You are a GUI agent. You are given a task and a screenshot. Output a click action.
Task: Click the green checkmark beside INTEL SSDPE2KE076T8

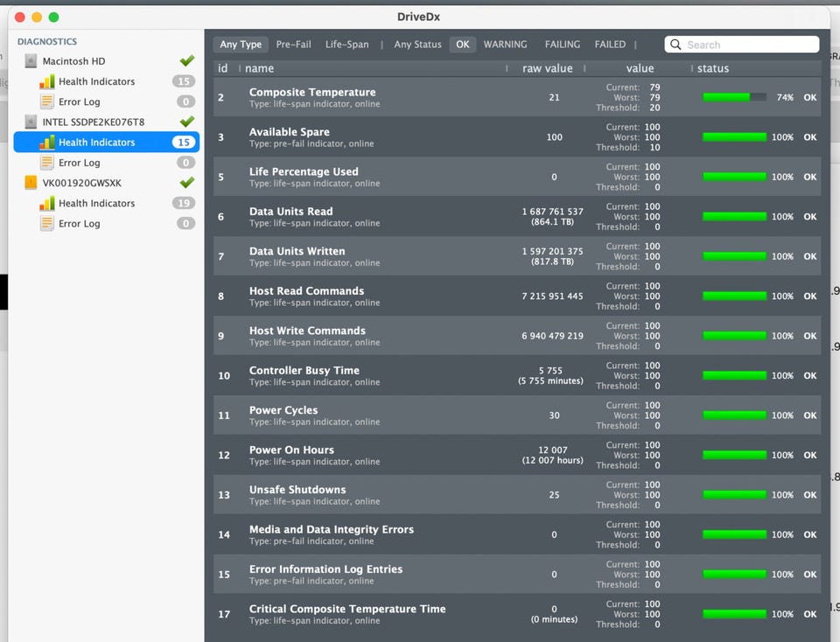tap(187, 122)
